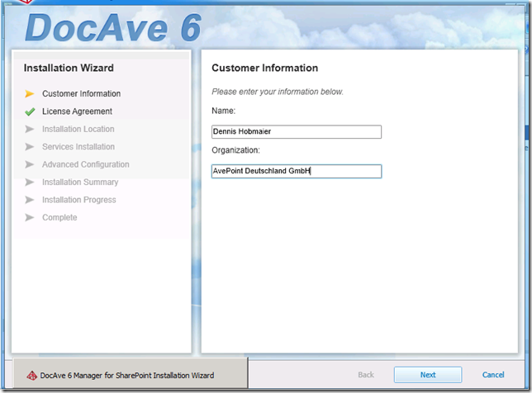The width and height of the screenshot is (532, 393).
Task: Click the grey arrow beside Installation Summary
Action: pos(30,182)
